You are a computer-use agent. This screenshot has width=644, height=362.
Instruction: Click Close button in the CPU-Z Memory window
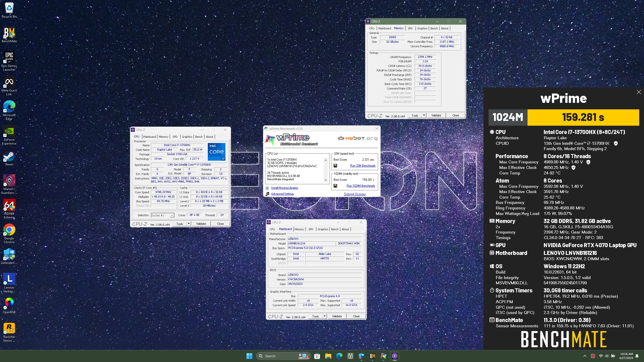[x=456, y=115]
